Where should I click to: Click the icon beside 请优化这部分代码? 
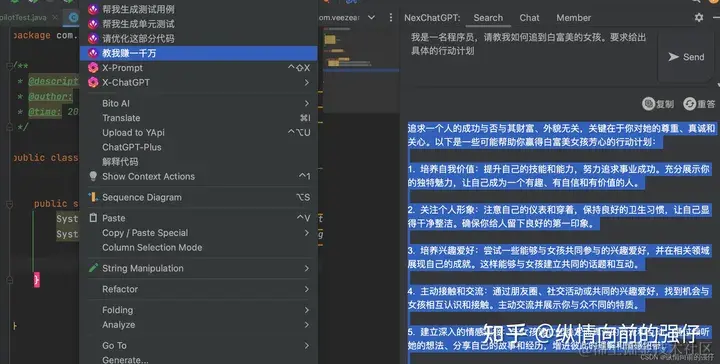[x=93, y=39]
